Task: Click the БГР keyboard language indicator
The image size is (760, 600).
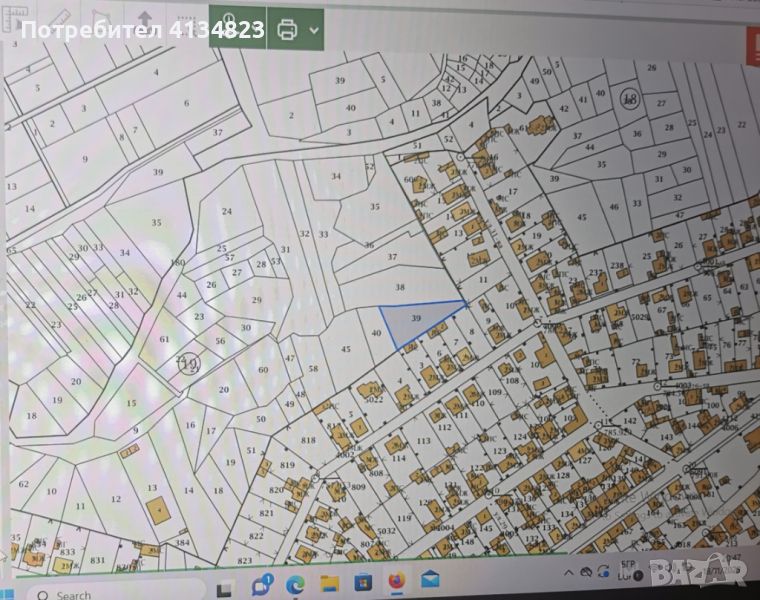Action: point(628,565)
